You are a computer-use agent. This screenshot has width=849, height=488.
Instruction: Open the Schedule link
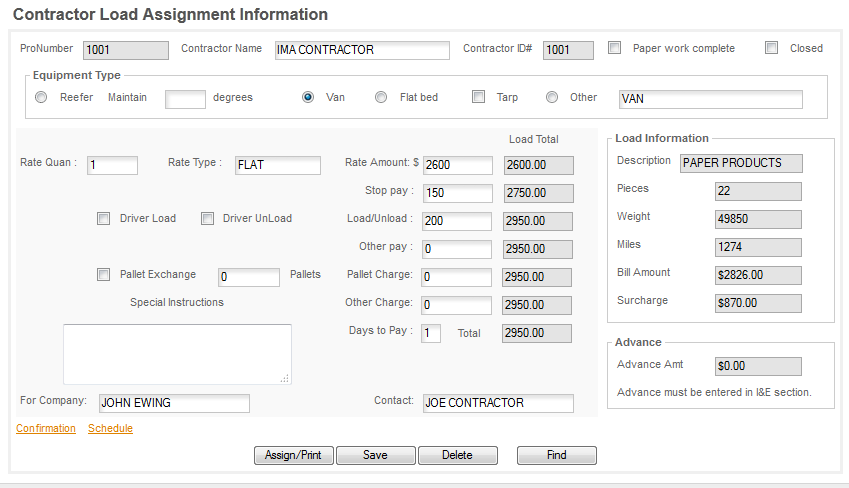point(110,428)
